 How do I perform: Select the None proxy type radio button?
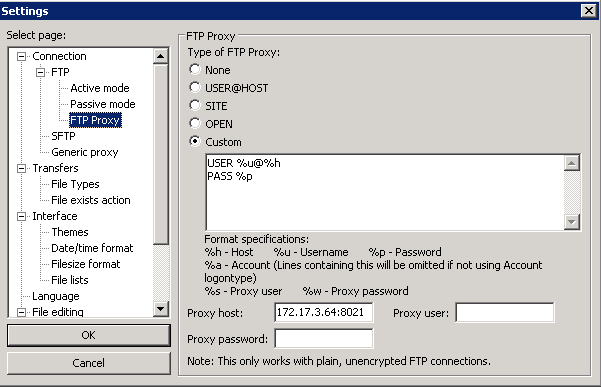click(195, 69)
